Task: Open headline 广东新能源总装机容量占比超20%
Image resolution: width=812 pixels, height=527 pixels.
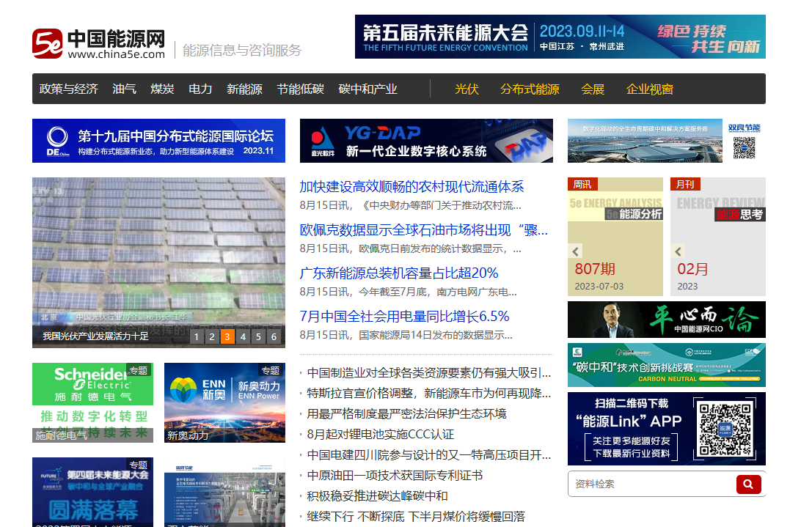Action: (x=399, y=273)
